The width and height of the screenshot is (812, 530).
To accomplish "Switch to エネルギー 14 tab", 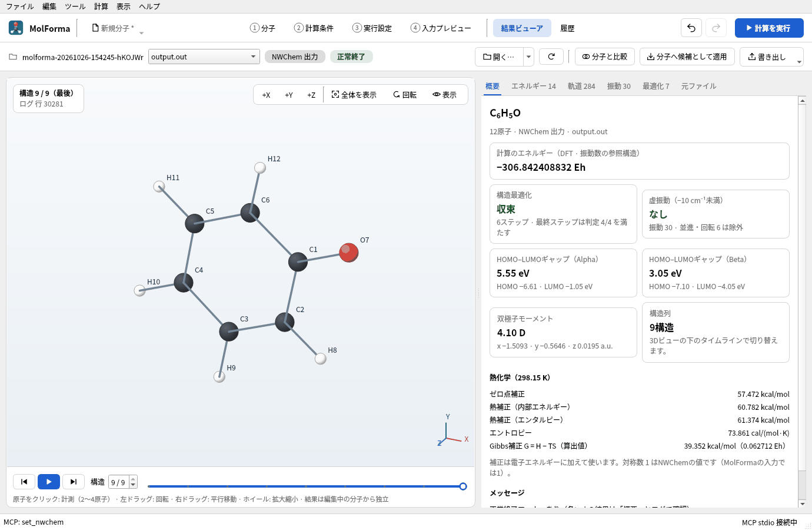I will [533, 86].
